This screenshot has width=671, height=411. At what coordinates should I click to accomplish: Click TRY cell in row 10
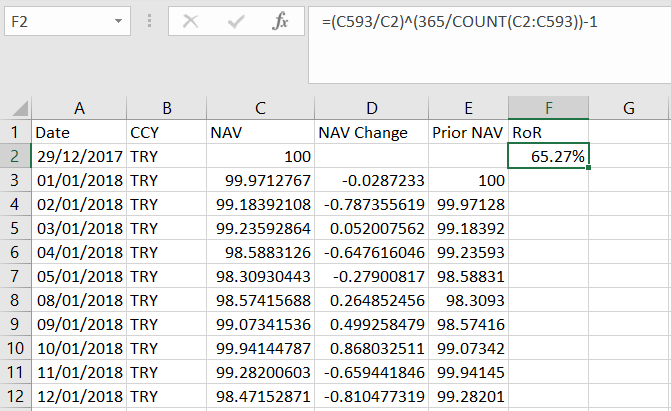pos(166,348)
